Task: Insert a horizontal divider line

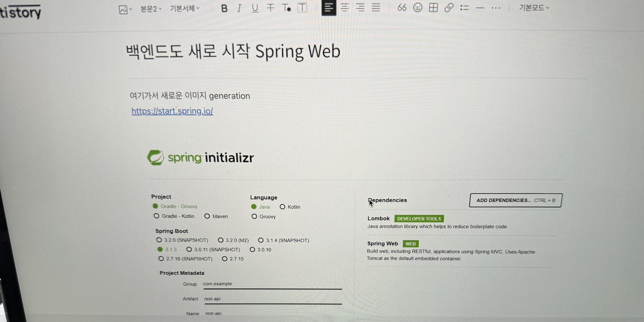Action: (480, 8)
